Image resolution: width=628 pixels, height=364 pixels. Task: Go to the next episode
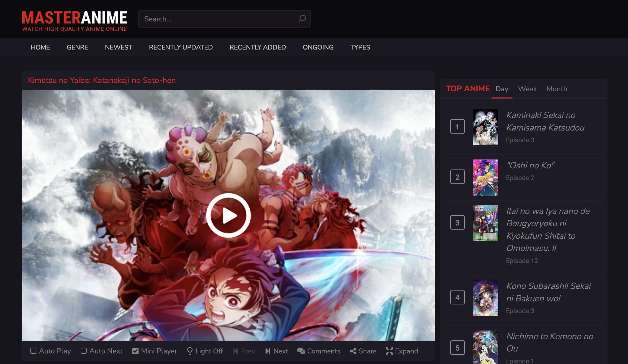point(277,351)
